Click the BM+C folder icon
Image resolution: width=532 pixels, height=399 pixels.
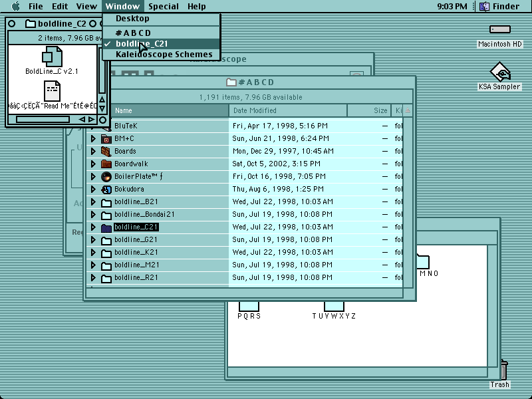(106, 139)
